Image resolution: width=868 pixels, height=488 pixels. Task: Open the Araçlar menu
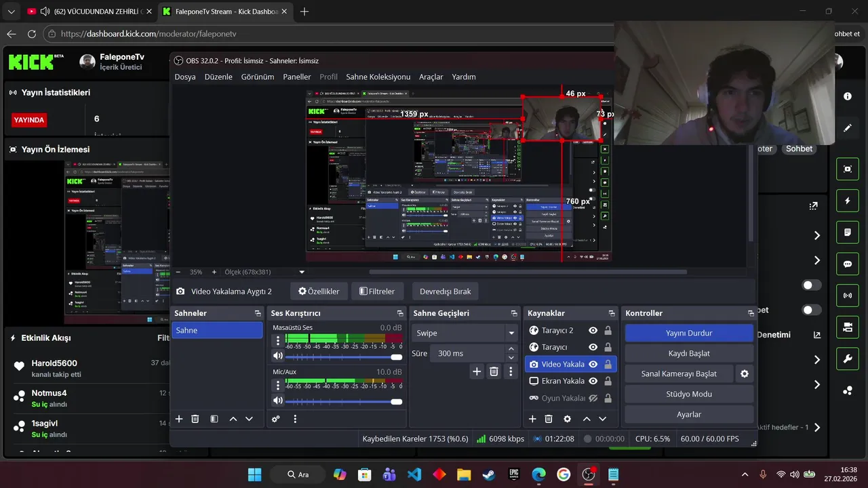tap(431, 77)
